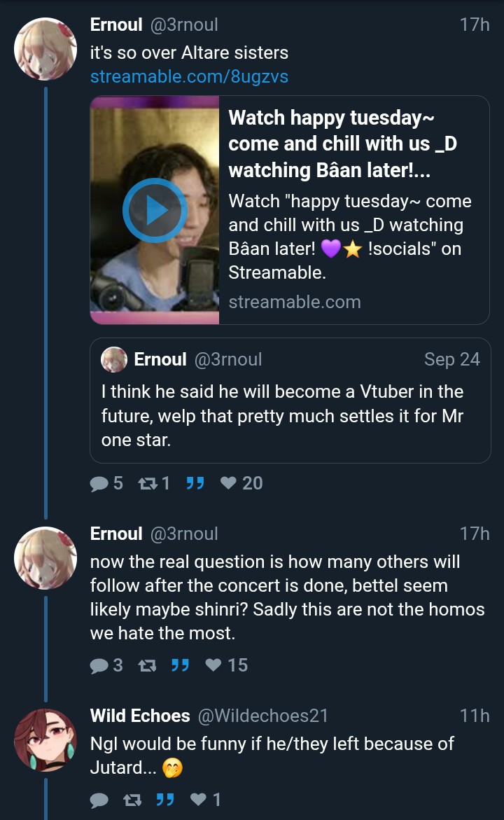Screen dimensions: 504x820
Task: Retweet the first Ernoul tweet
Action: (x=146, y=483)
